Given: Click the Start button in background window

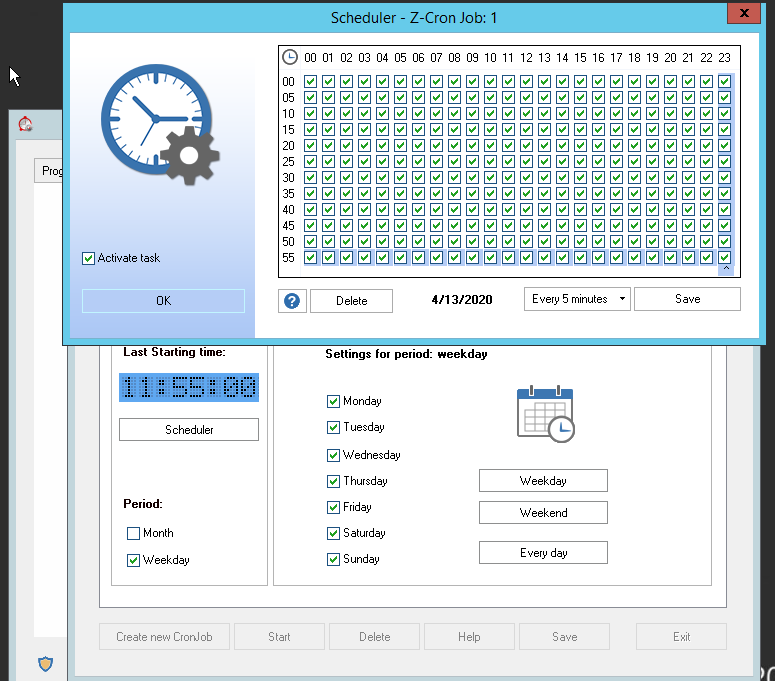Looking at the screenshot, I should [279, 637].
